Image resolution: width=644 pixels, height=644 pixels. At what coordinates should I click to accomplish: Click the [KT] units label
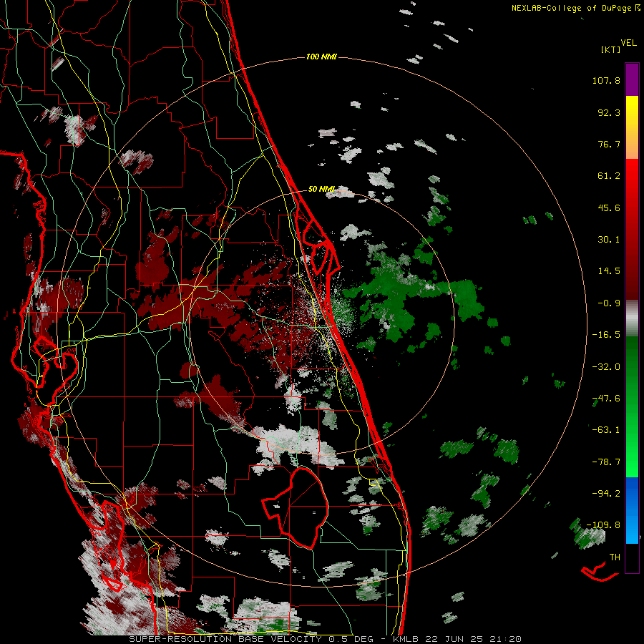(x=610, y=49)
